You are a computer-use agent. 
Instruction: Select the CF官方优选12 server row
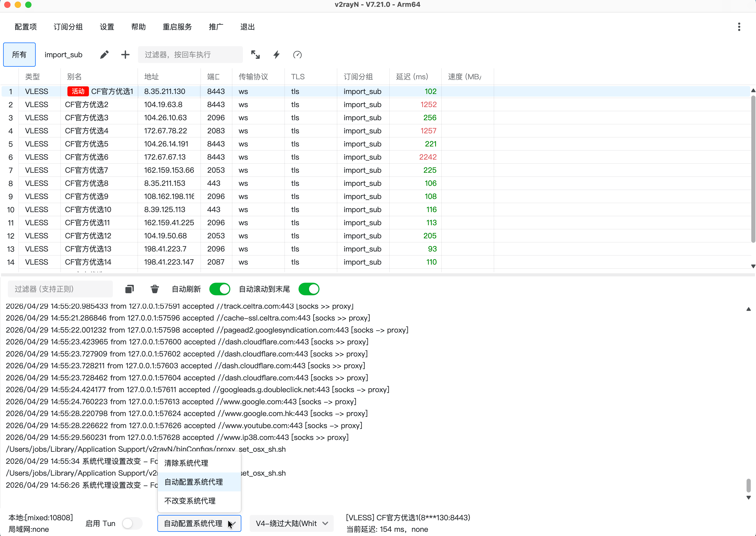[376, 236]
